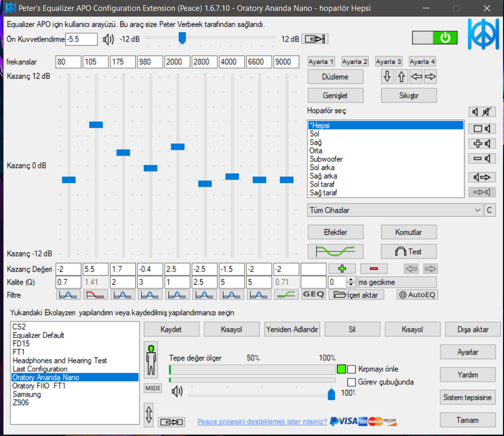504x436 pixels.
Task: Click the Sil button
Action: (352, 329)
